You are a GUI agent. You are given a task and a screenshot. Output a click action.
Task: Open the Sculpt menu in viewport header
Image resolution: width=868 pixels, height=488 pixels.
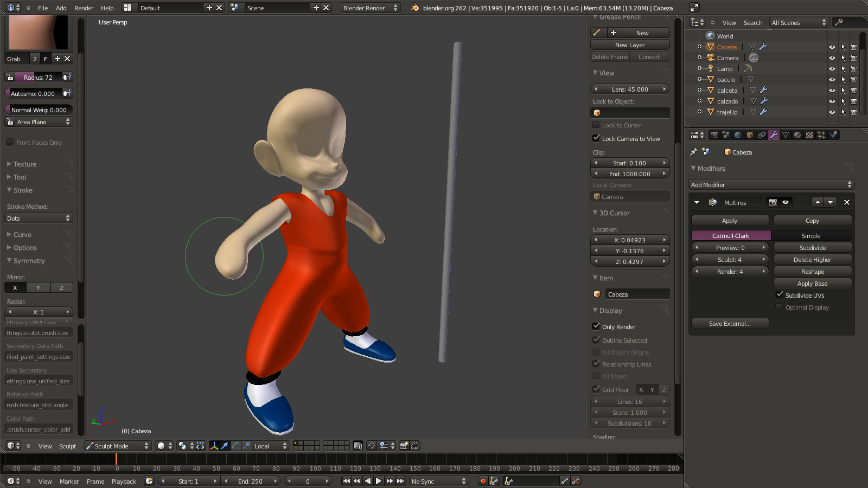[67, 446]
